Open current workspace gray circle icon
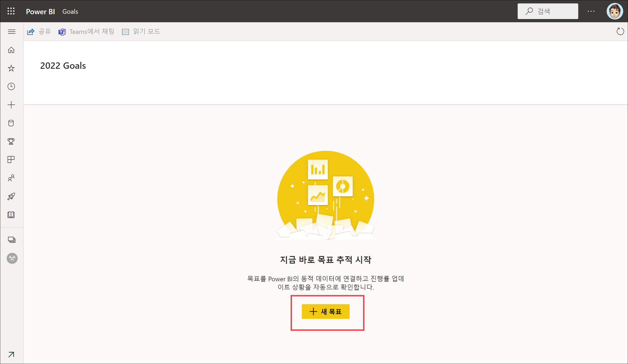Image resolution: width=628 pixels, height=364 pixels. (x=12, y=258)
